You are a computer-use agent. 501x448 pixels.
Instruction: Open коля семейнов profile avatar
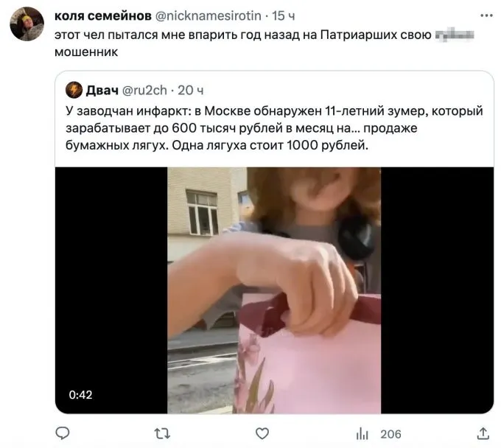[x=27, y=24]
